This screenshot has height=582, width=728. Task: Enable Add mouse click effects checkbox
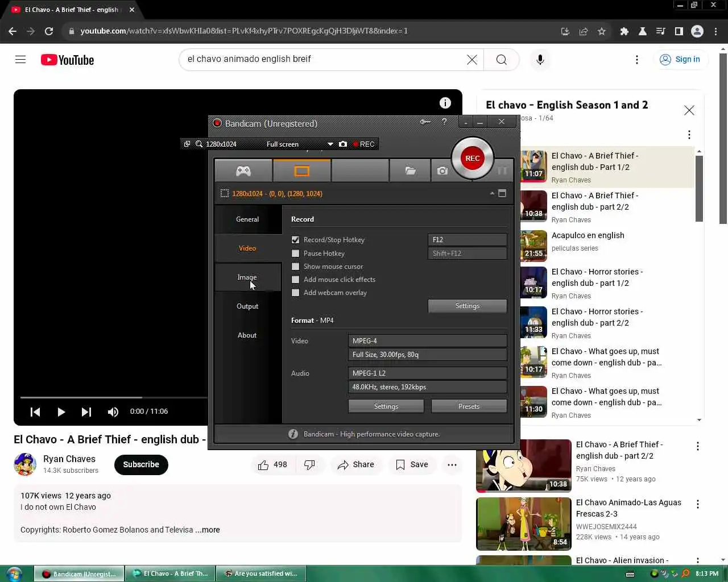coord(295,280)
